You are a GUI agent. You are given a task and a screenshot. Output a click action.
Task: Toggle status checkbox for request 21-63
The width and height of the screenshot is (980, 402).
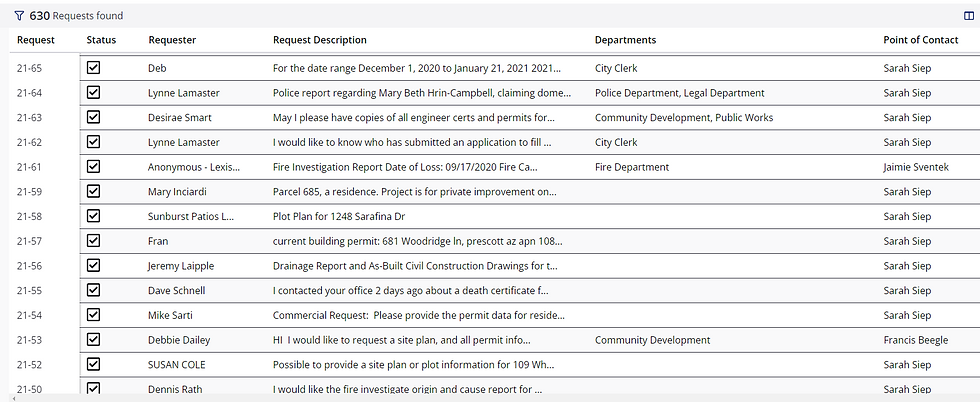pos(93,117)
